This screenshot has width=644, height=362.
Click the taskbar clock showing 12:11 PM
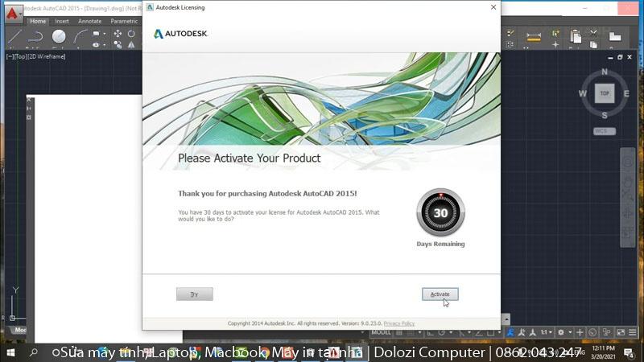click(x=603, y=352)
